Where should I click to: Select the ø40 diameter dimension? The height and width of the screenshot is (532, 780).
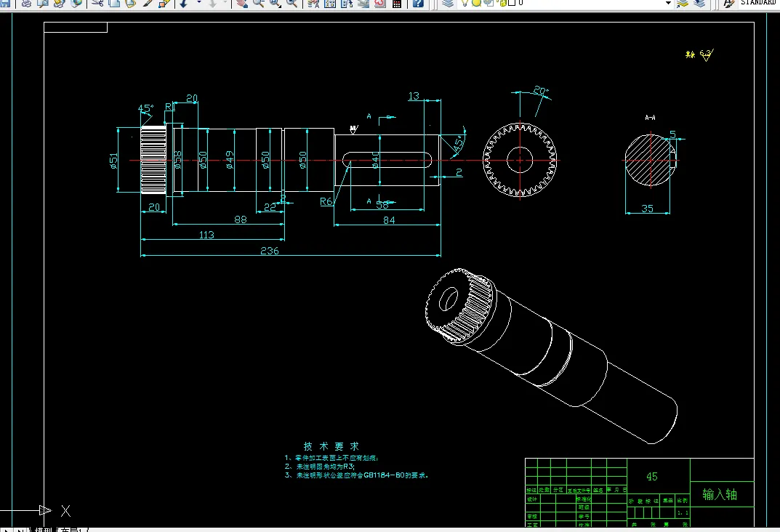(x=375, y=160)
